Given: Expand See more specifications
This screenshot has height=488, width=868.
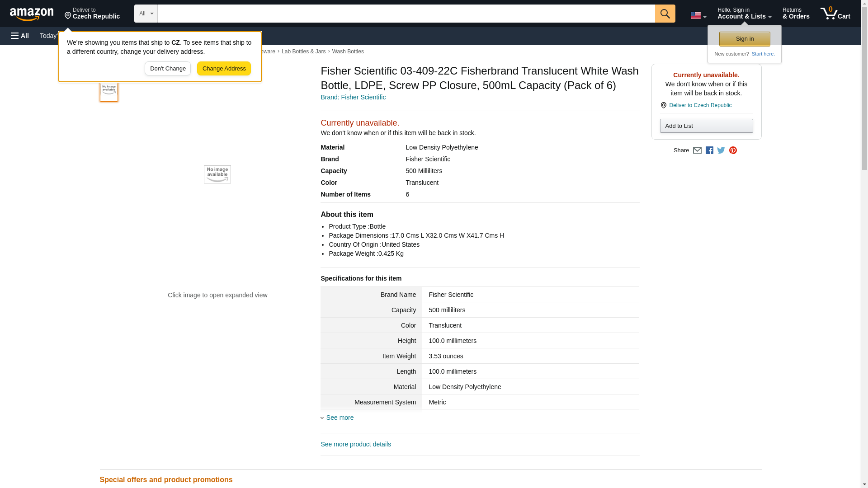Looking at the screenshot, I should pos(340,418).
